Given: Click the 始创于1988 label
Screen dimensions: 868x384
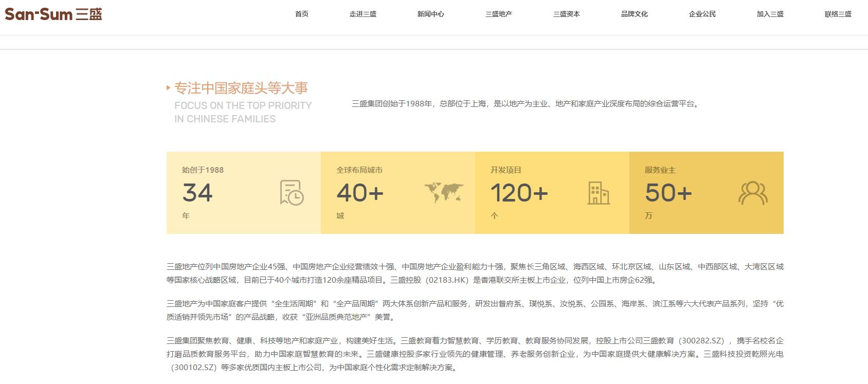Looking at the screenshot, I should coord(203,170).
